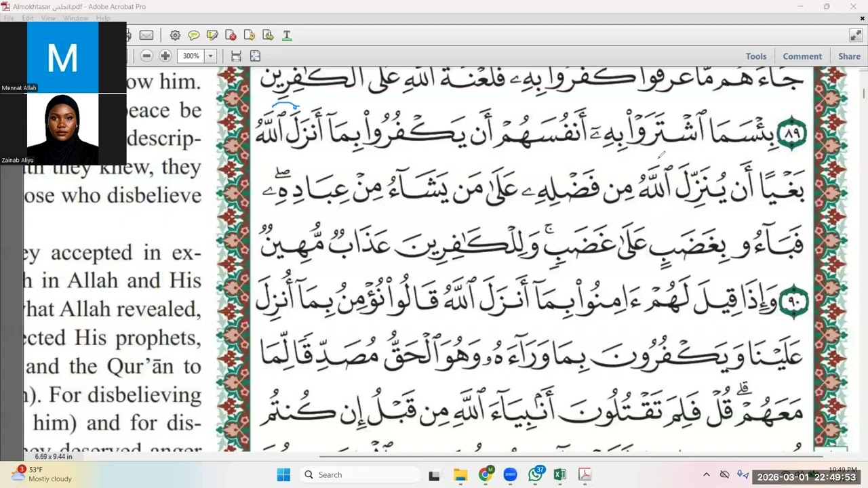Add a sticky note comment
The width and height of the screenshot is (868, 488).
pos(194,35)
